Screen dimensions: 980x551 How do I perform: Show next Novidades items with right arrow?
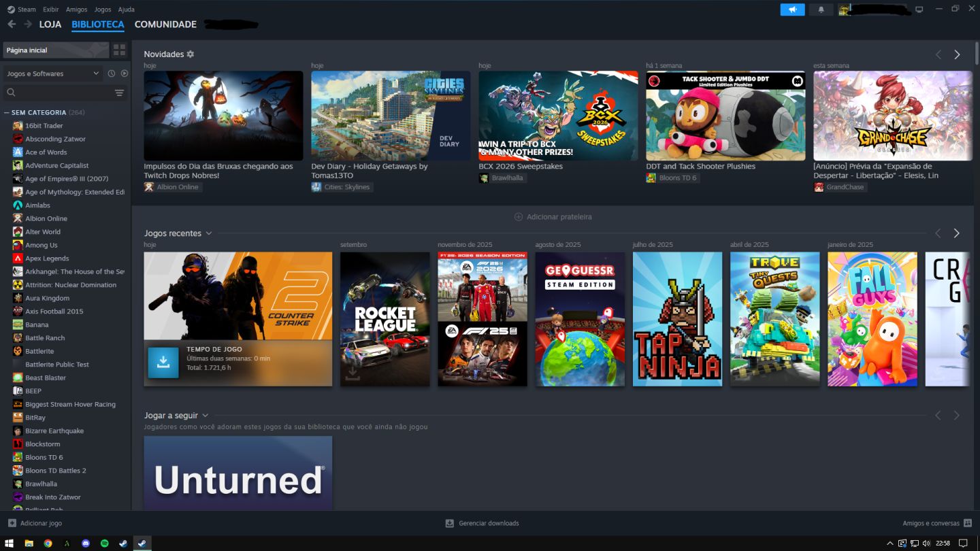[957, 54]
